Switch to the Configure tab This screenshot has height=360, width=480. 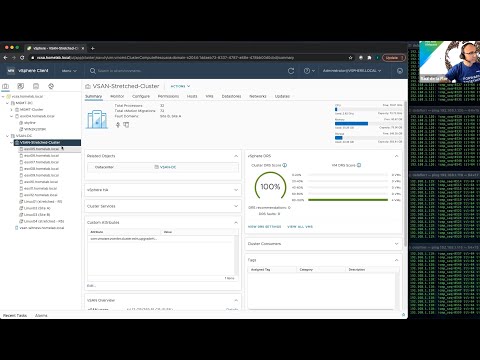(141, 96)
